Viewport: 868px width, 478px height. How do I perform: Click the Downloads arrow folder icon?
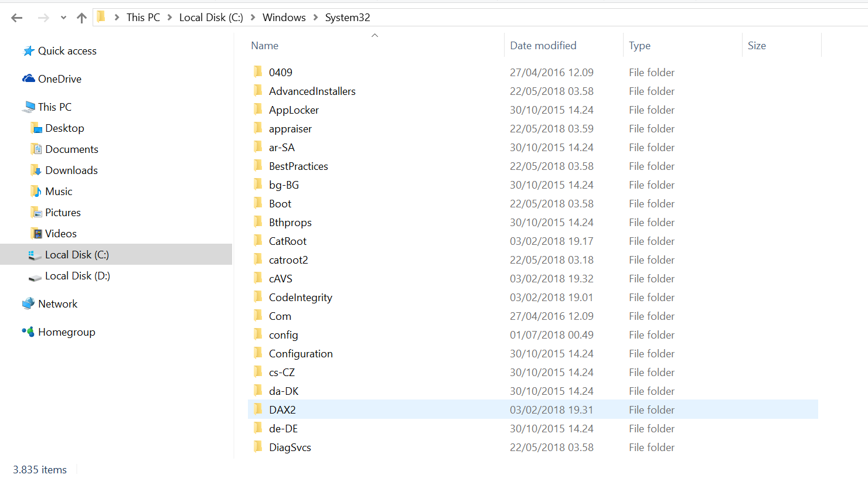click(36, 170)
